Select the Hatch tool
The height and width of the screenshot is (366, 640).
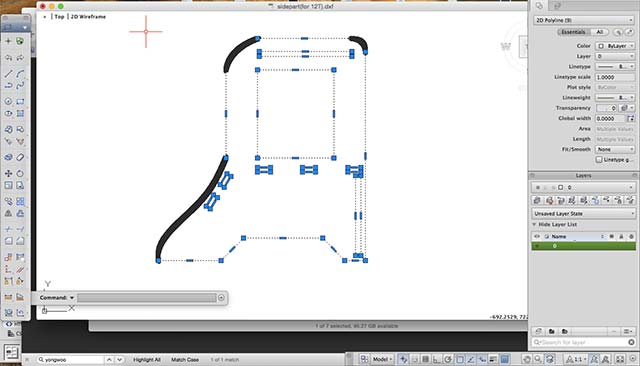click(x=20, y=113)
